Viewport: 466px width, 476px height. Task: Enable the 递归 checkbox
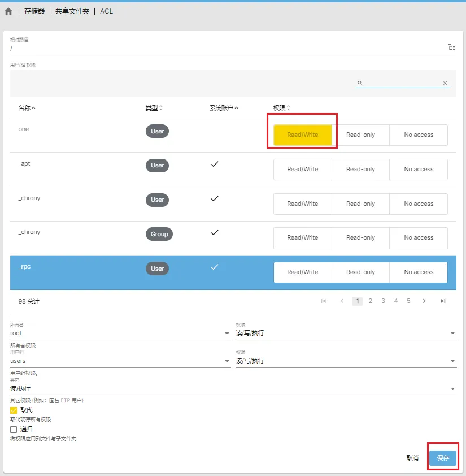point(14,430)
